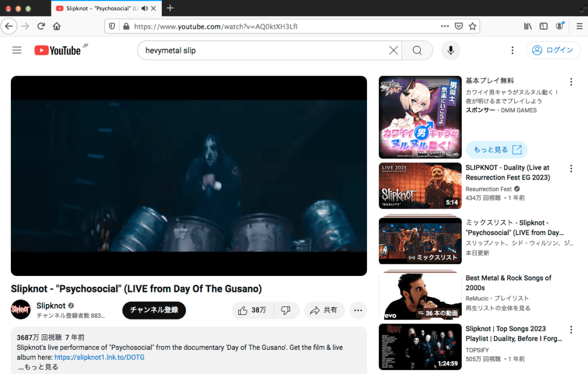Image resolution: width=588 pixels, height=374 pixels.
Task: Click もっと見る ad button
Action: tap(497, 150)
